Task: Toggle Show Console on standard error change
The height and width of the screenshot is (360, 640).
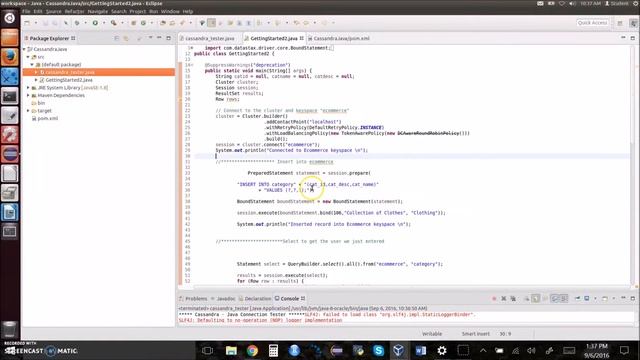Action: click(564, 299)
